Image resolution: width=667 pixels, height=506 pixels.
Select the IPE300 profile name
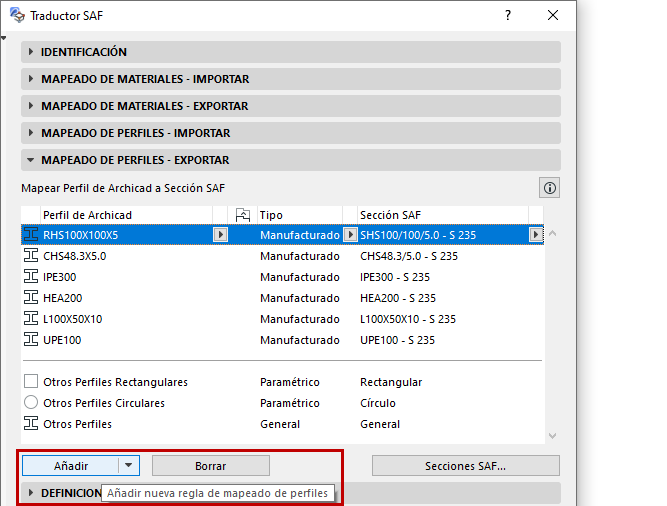[x=60, y=277]
